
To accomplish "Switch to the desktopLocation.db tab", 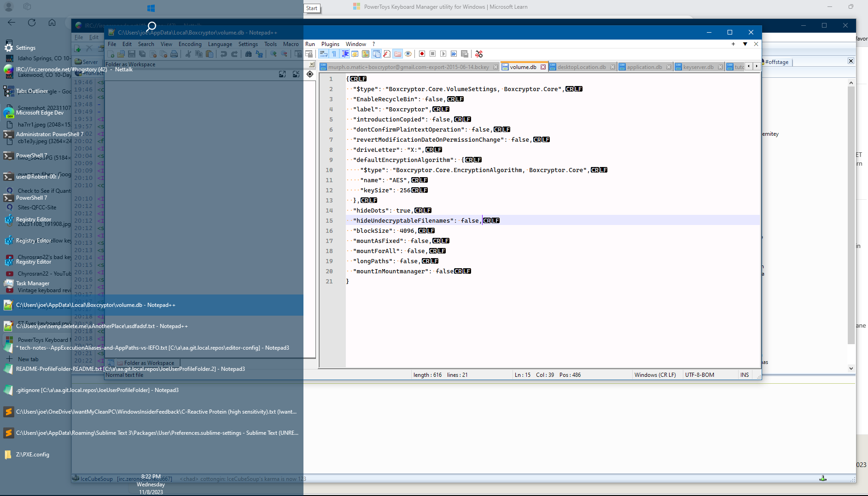I will click(582, 67).
